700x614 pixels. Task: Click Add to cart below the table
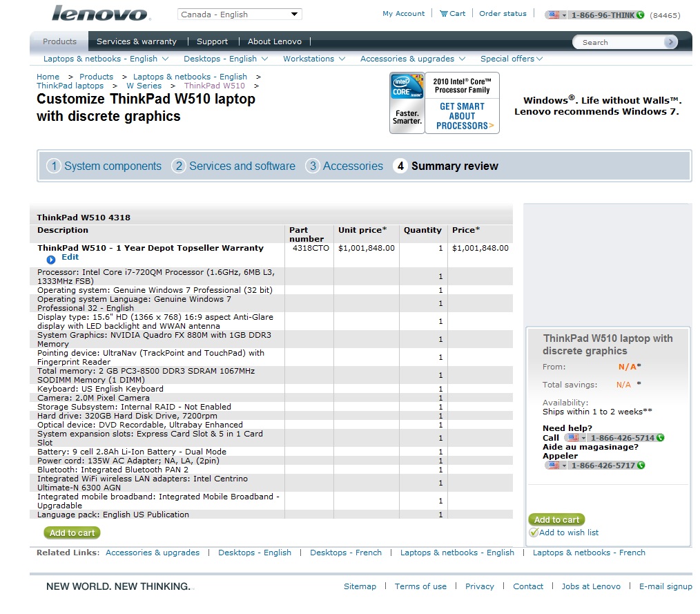pos(72,533)
